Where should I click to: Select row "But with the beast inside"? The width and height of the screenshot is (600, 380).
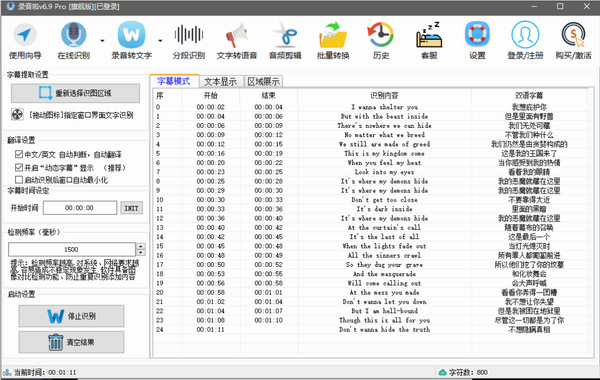click(x=370, y=116)
